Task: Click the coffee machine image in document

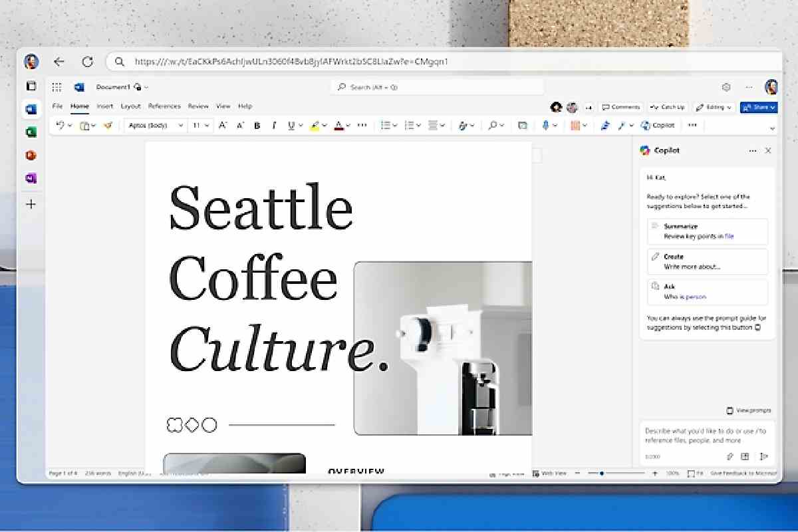Action: coord(443,348)
